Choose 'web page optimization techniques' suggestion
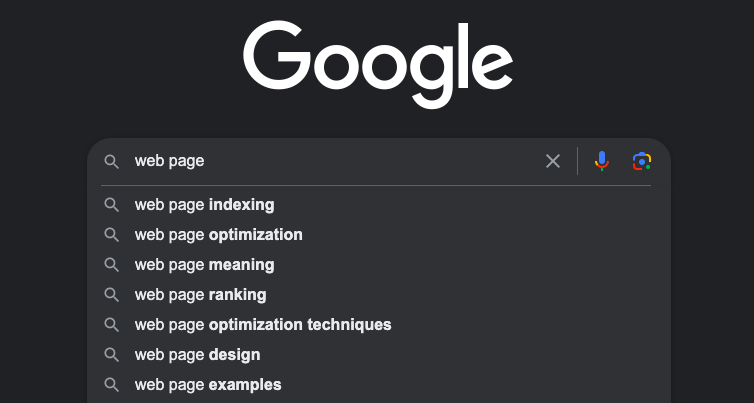The height and width of the screenshot is (403, 754). pyautogui.click(x=262, y=325)
